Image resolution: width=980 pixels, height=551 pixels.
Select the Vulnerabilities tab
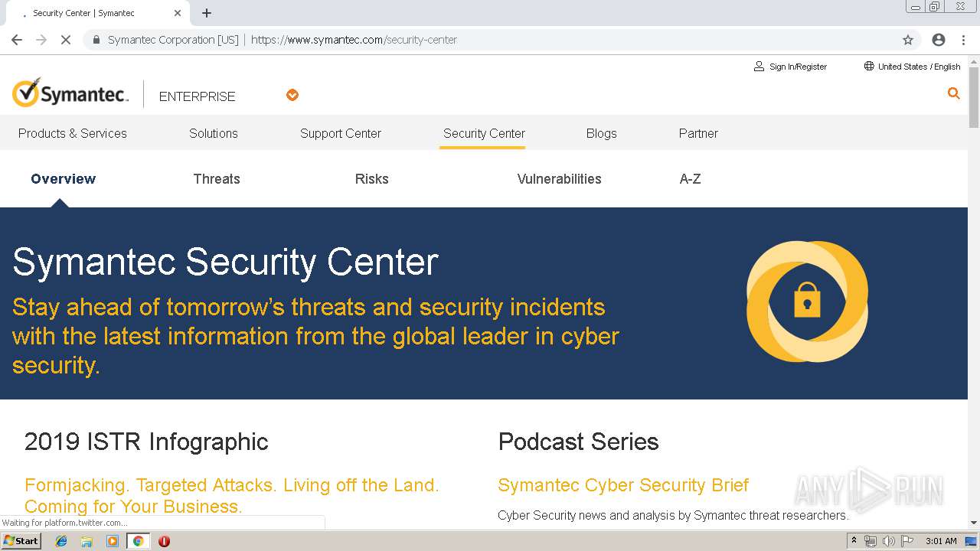[559, 179]
